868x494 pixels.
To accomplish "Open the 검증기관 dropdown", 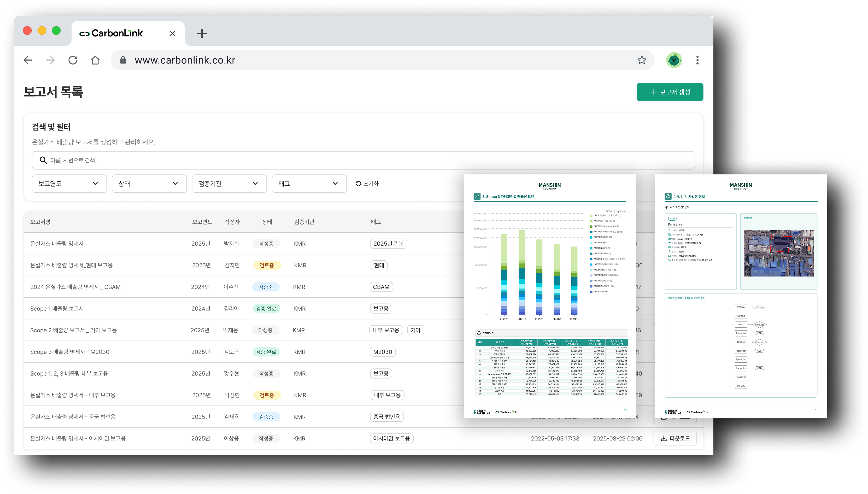I will click(229, 184).
